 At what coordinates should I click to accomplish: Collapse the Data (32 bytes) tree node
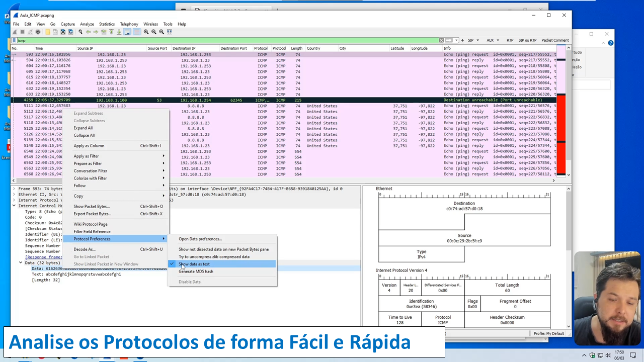point(21,262)
